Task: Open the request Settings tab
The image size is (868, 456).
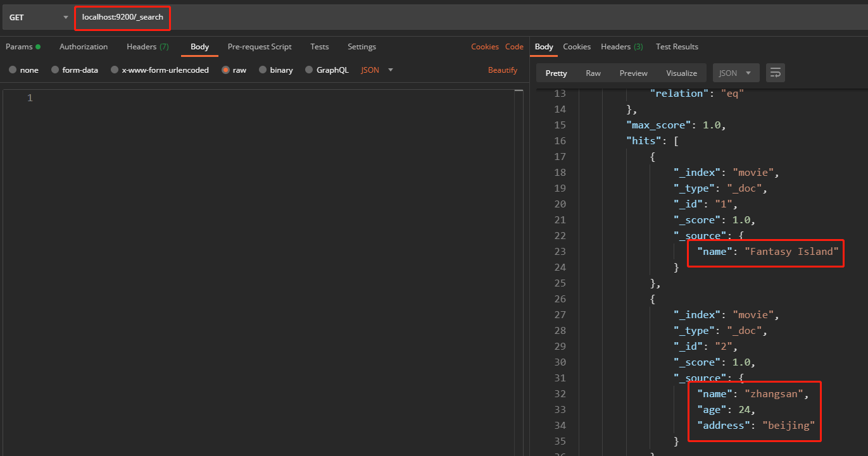Action: point(362,47)
